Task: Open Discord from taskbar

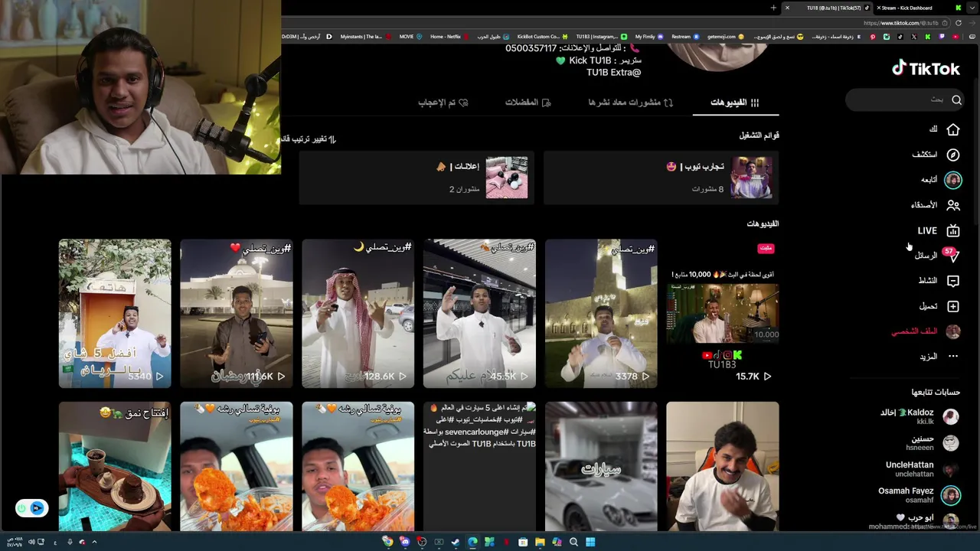Action: pyautogui.click(x=405, y=543)
